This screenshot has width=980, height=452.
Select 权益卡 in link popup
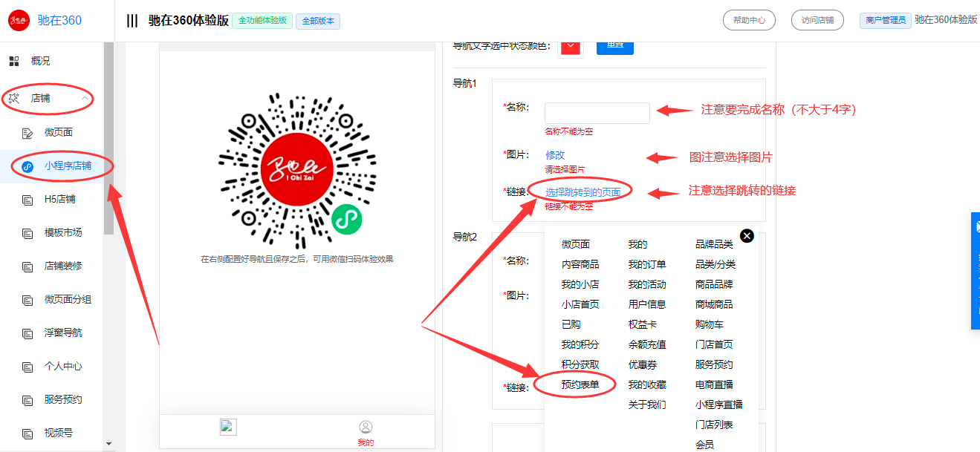click(x=643, y=324)
